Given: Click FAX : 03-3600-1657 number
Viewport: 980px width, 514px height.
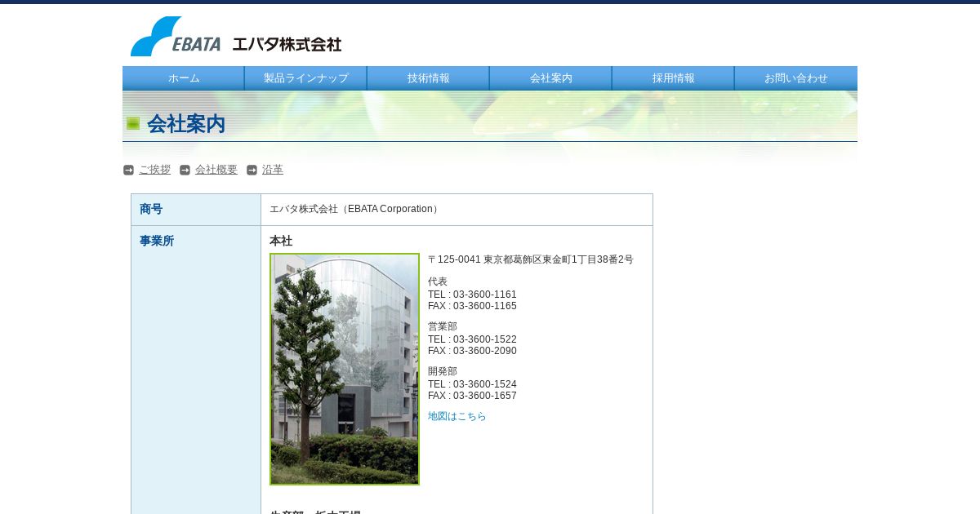Looking at the screenshot, I should click(x=472, y=396).
